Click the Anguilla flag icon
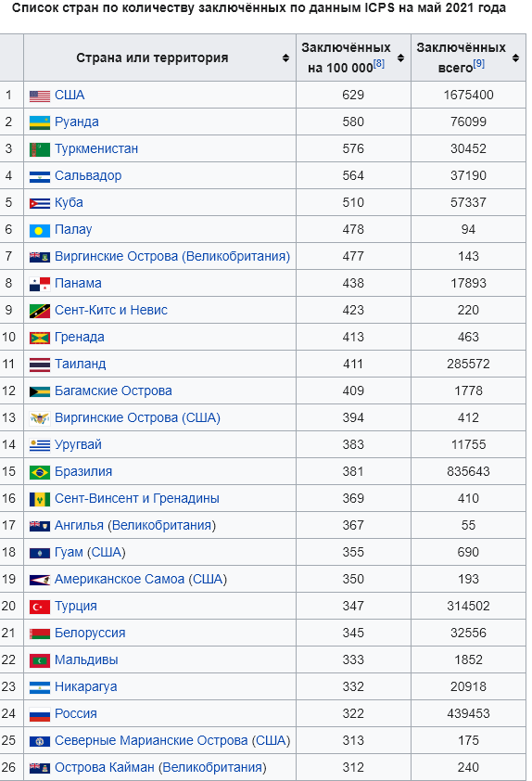532x781 pixels. tap(40, 526)
